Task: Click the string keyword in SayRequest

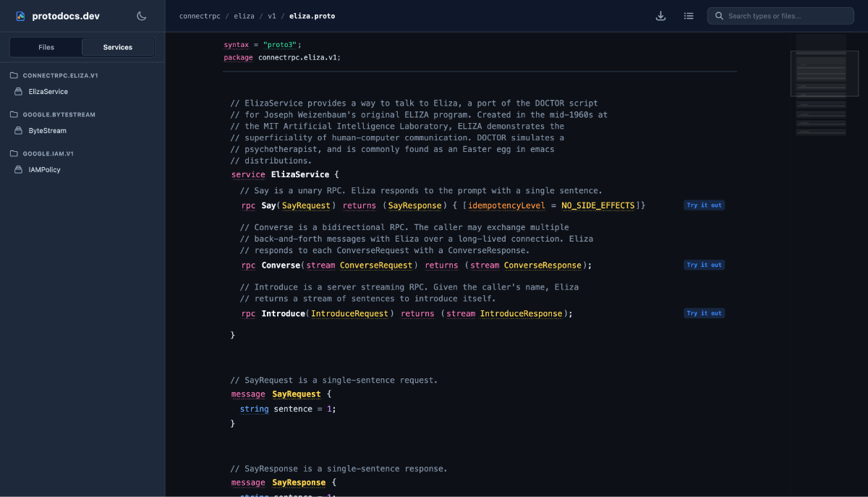Action: [x=254, y=409]
